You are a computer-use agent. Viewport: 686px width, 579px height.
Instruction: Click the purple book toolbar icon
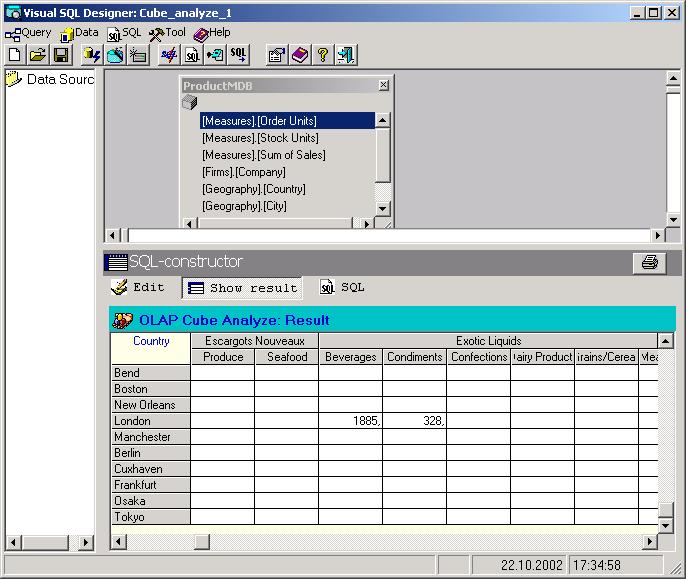click(300, 55)
